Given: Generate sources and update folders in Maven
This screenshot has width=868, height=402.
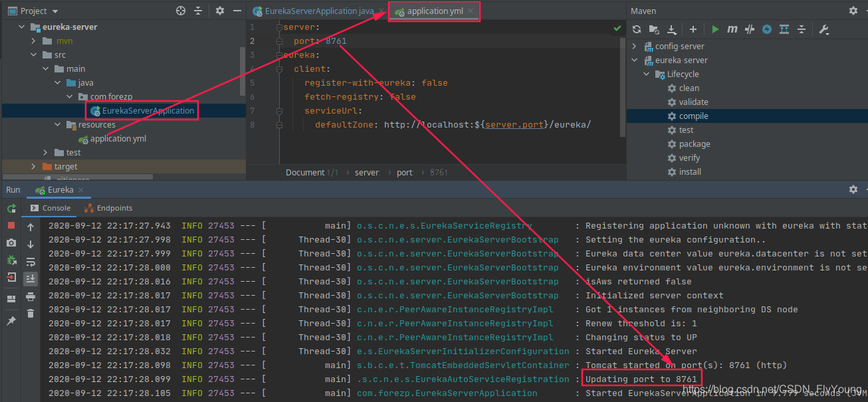Looking at the screenshot, I should (654, 29).
